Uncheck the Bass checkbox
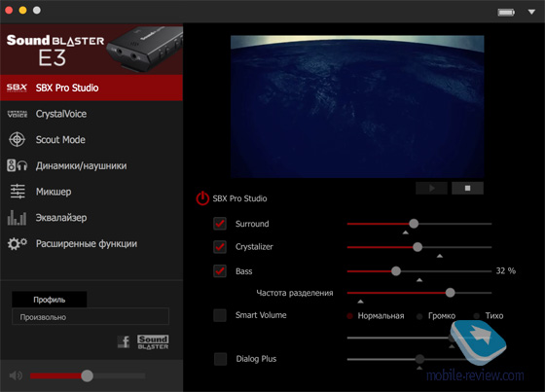Viewport: 545px width, 392px height. [x=220, y=270]
